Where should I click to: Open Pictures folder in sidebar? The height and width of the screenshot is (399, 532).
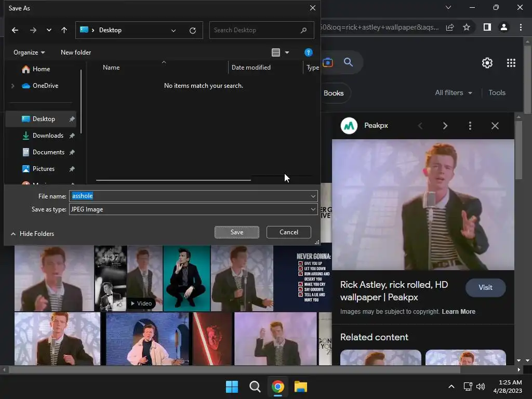pos(38,169)
